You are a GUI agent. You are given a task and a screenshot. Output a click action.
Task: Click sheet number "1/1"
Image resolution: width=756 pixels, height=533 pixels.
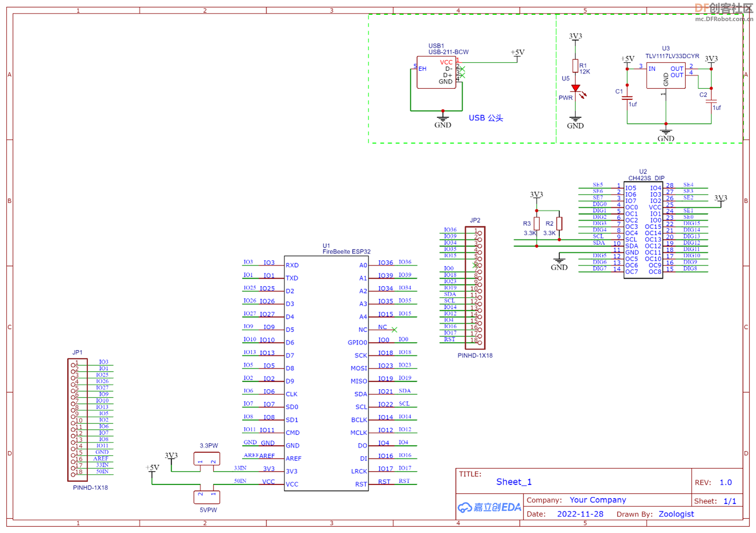730,501
